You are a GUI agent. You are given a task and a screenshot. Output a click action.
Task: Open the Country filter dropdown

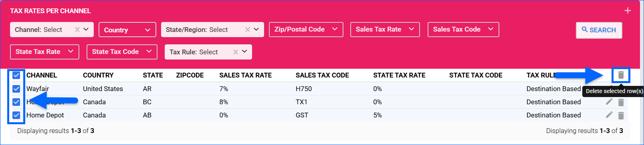pos(127,30)
